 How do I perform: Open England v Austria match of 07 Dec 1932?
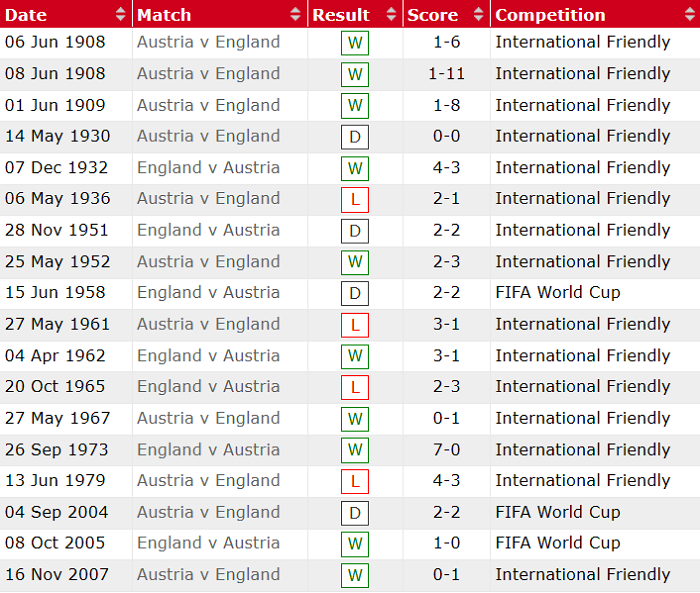[208, 168]
